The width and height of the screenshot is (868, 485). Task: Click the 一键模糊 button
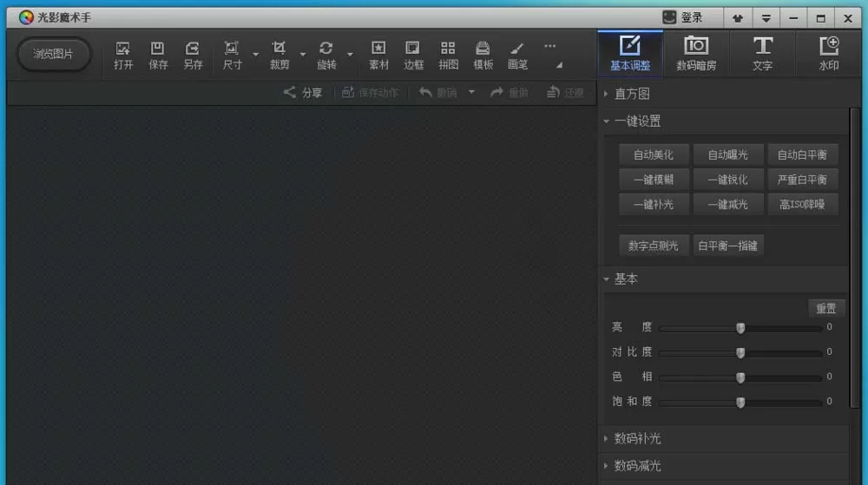[654, 180]
